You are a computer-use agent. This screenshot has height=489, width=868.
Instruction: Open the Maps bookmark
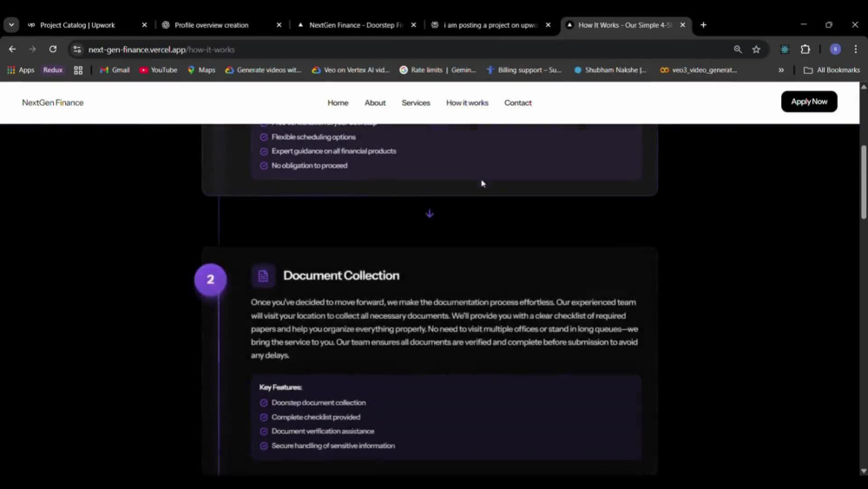pos(201,69)
